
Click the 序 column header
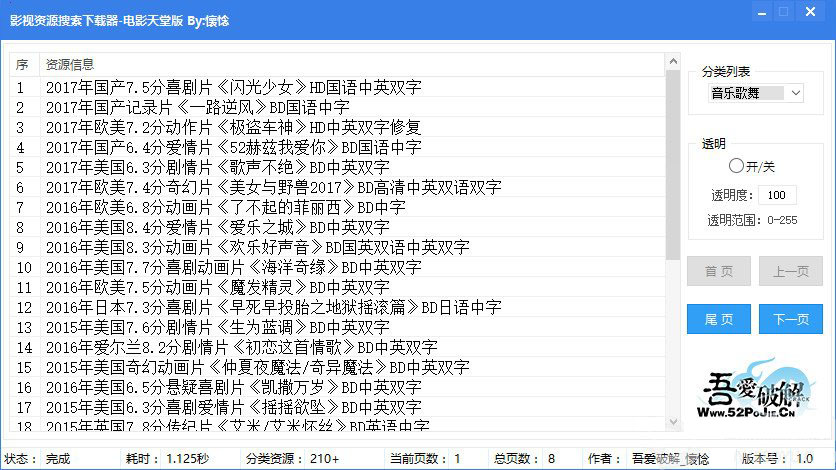[x=24, y=64]
